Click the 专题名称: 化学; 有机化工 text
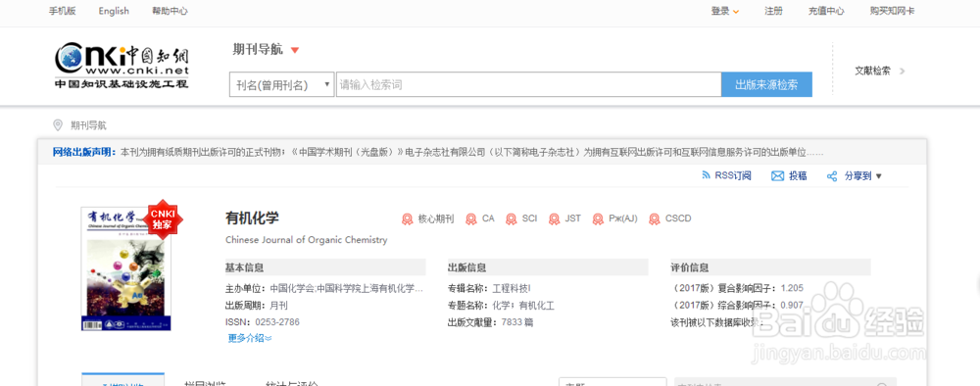This screenshot has width=980, height=386. (x=501, y=306)
